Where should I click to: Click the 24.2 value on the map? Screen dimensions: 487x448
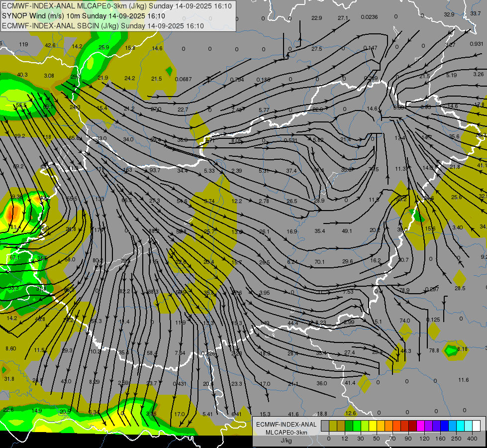[129, 78]
